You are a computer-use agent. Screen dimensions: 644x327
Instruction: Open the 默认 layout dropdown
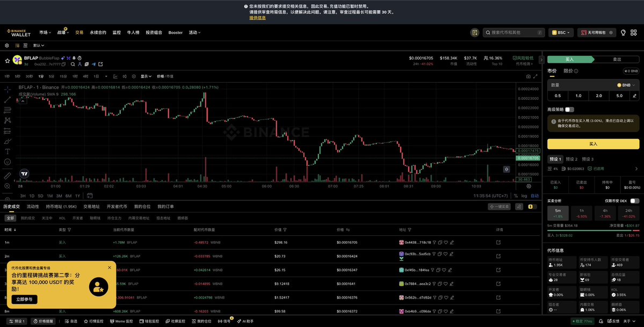click(39, 46)
